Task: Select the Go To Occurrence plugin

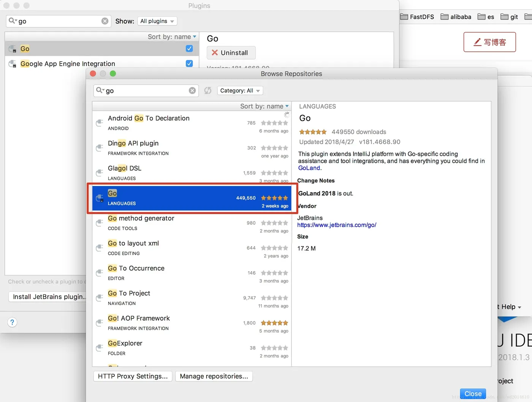Action: click(x=192, y=273)
